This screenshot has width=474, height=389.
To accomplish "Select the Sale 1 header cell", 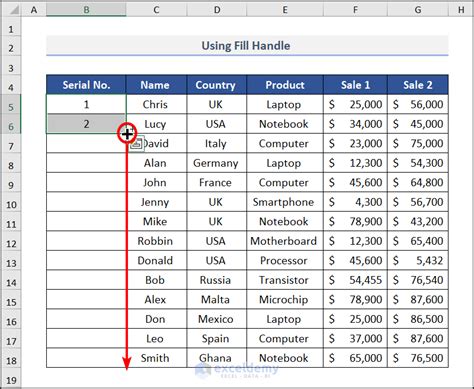I will (x=355, y=85).
